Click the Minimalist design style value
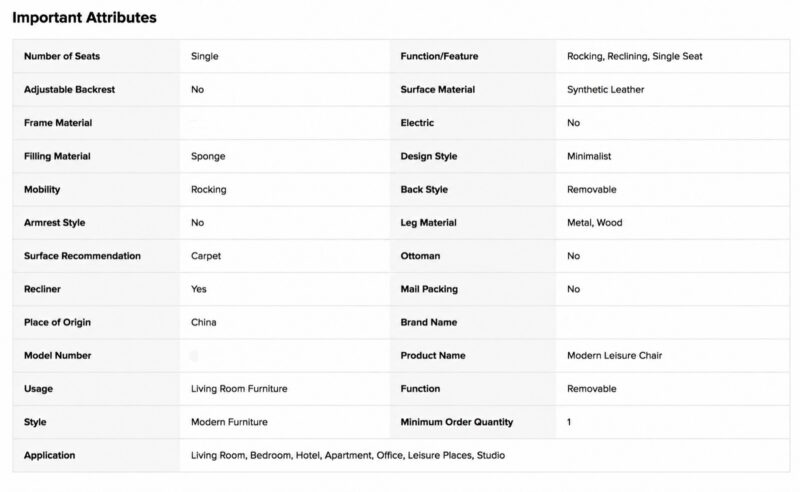Screen dimensions: 800x492 coord(589,156)
